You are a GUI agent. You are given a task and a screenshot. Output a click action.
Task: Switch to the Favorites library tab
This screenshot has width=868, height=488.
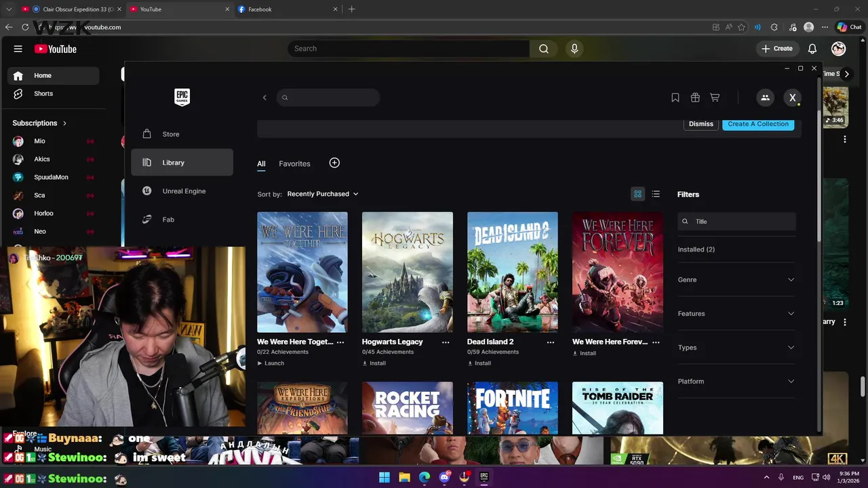pyautogui.click(x=294, y=163)
